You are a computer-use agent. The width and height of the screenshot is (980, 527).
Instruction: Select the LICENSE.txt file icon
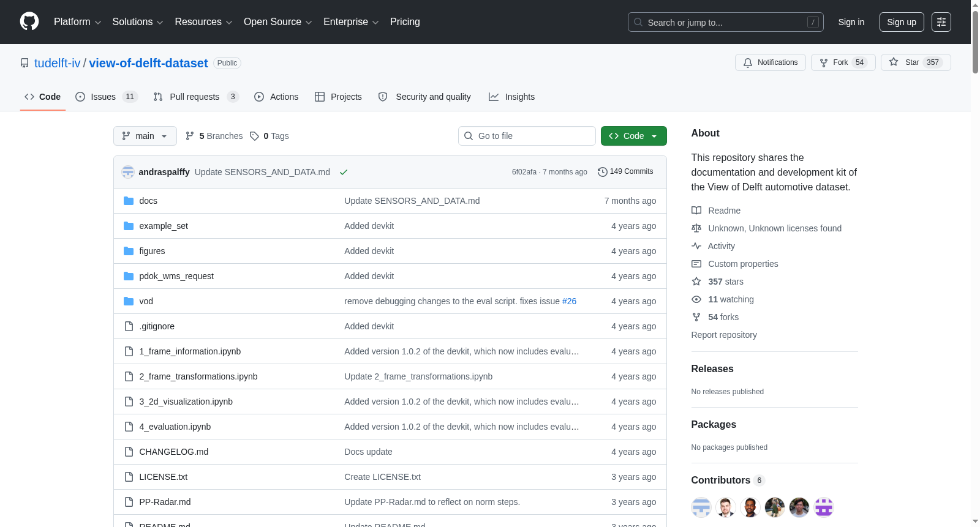(129, 477)
